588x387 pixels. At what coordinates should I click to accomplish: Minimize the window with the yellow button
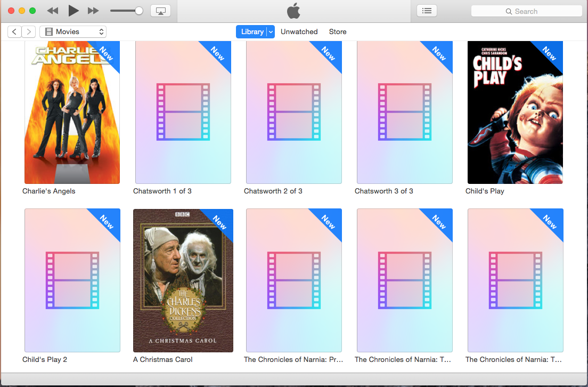coord(22,11)
